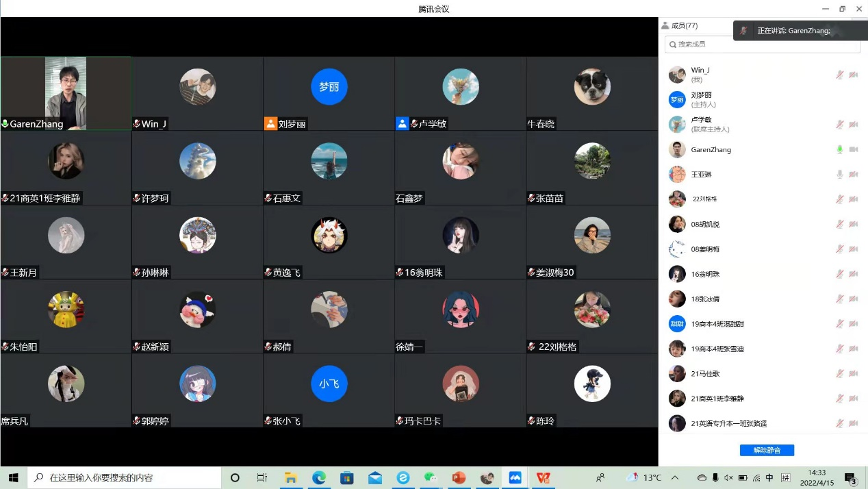Expand the system tray hidden icons chevron
868x489 pixels.
click(x=675, y=477)
